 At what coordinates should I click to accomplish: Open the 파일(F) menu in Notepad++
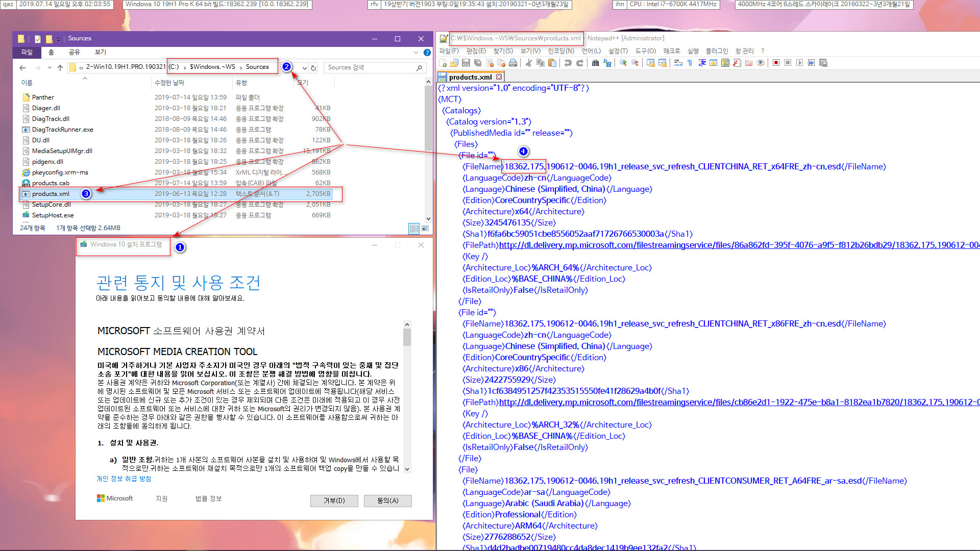point(449,51)
